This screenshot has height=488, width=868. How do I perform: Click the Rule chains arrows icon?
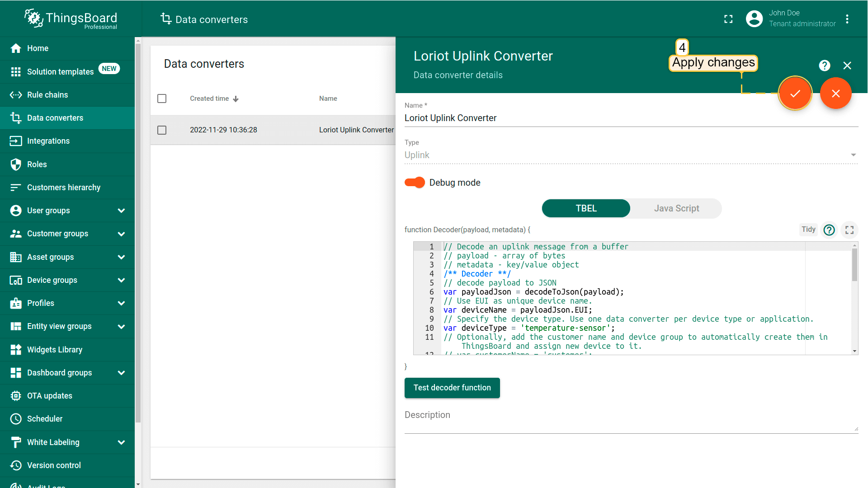point(16,95)
